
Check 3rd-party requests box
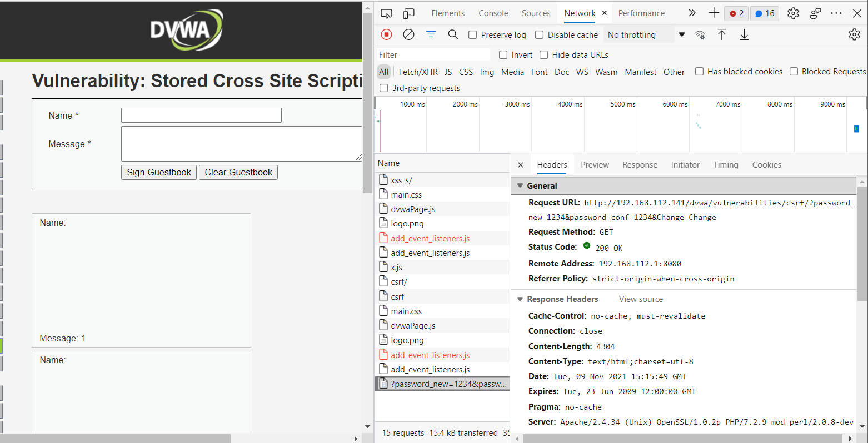383,88
